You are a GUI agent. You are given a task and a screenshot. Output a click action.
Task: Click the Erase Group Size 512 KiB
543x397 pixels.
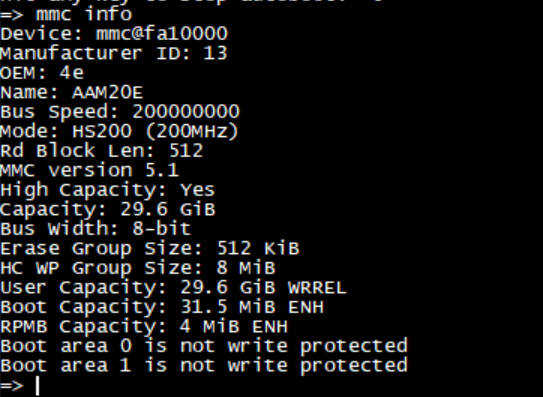[258, 248]
